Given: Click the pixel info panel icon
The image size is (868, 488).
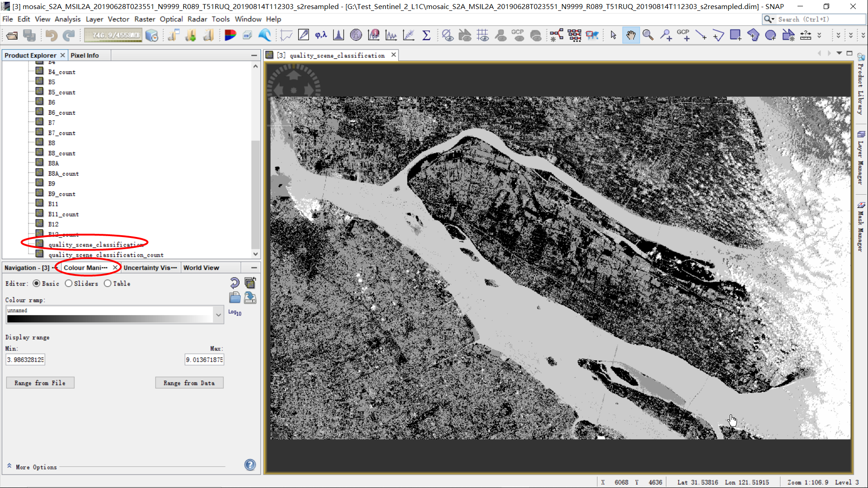Looking at the screenshot, I should click(x=84, y=55).
